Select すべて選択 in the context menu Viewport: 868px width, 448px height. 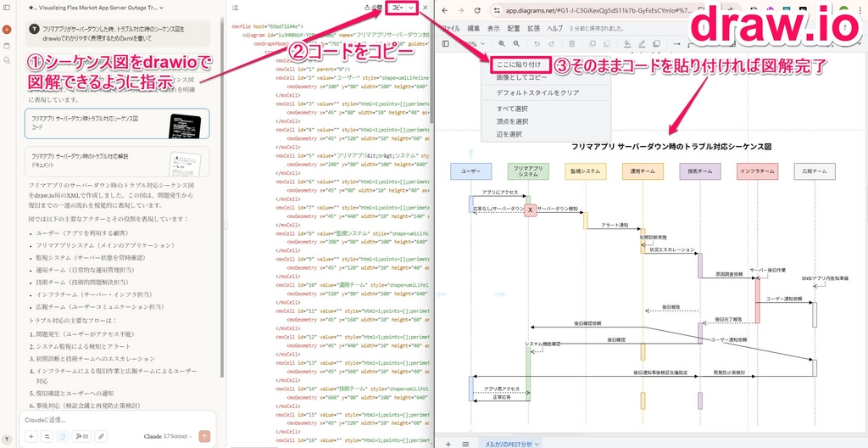pyautogui.click(x=511, y=108)
